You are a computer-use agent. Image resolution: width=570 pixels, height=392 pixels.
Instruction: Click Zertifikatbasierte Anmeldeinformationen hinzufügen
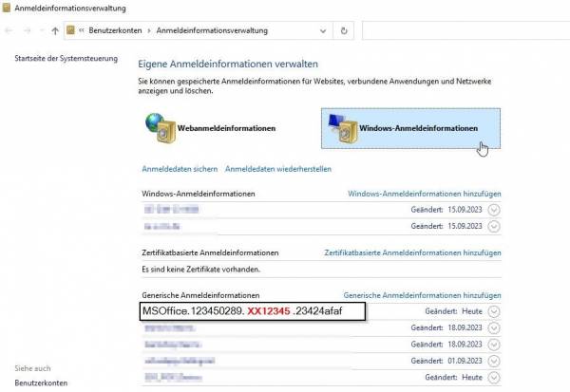pyautogui.click(x=412, y=252)
